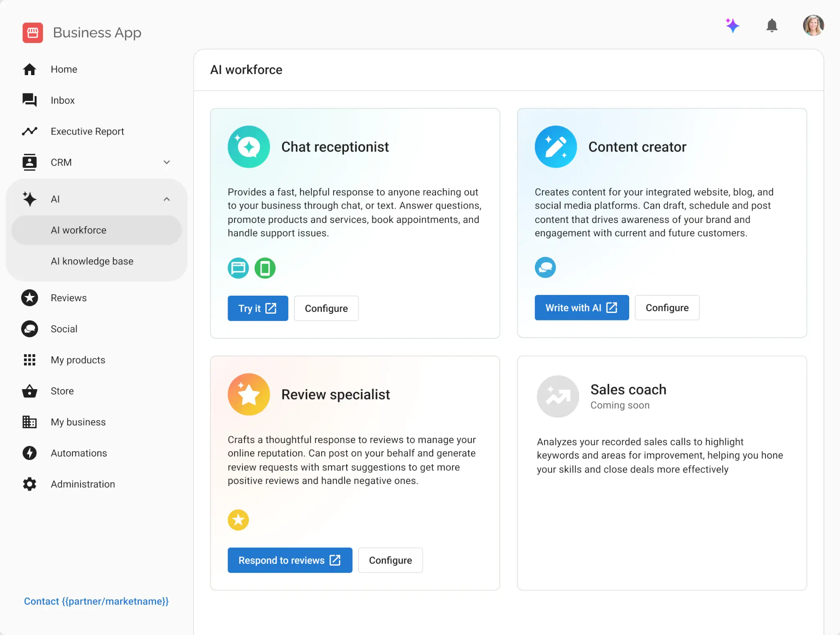Open the Store shopping bag icon
The height and width of the screenshot is (635, 840).
click(x=29, y=391)
